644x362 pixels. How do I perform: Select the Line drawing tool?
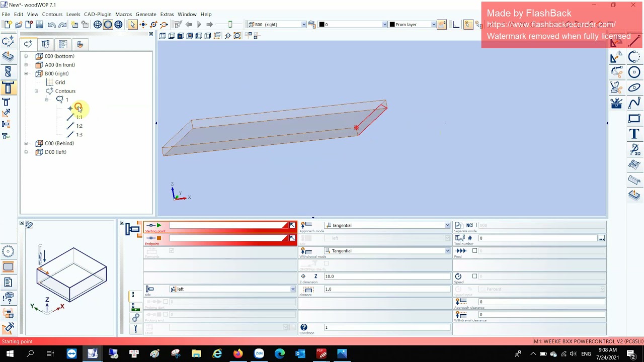[x=634, y=42]
